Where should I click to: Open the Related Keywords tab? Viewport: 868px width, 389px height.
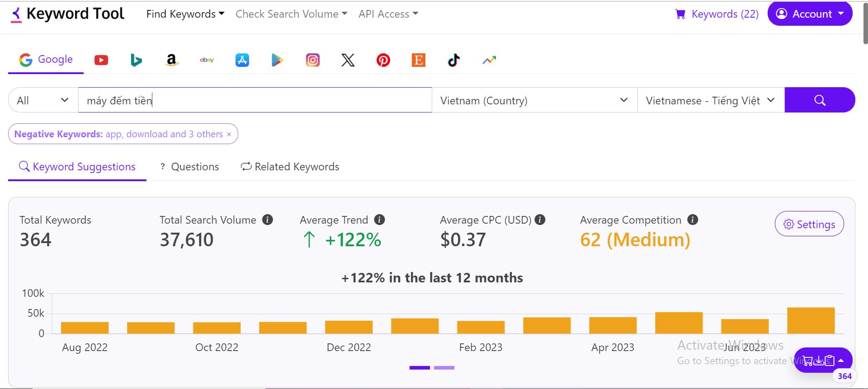point(290,167)
